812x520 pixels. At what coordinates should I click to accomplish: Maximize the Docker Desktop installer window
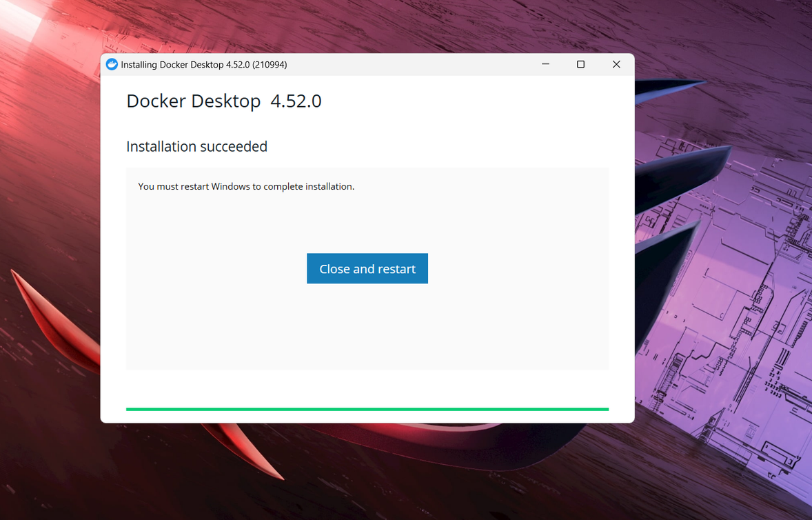[x=580, y=64]
